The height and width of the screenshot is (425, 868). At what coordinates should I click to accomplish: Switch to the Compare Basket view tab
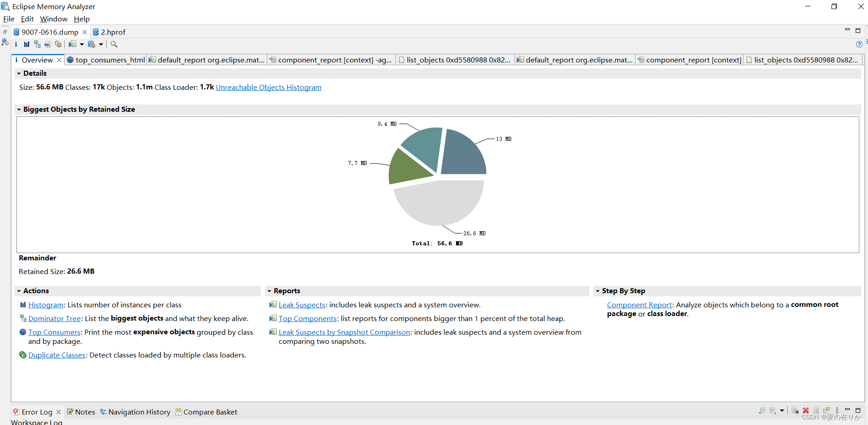coord(206,412)
